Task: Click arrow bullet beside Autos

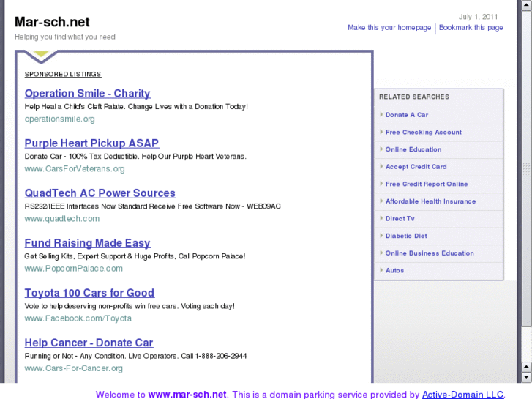Action: pyautogui.click(x=381, y=270)
